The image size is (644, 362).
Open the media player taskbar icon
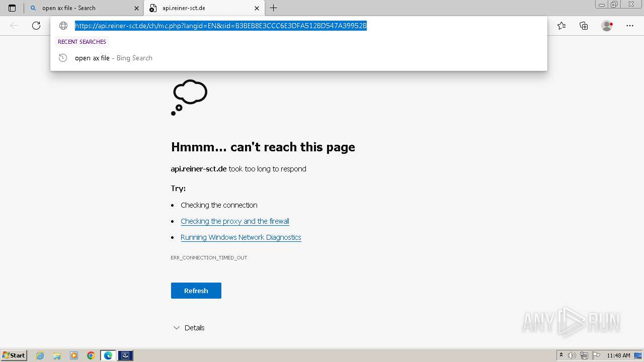pyautogui.click(x=74, y=355)
